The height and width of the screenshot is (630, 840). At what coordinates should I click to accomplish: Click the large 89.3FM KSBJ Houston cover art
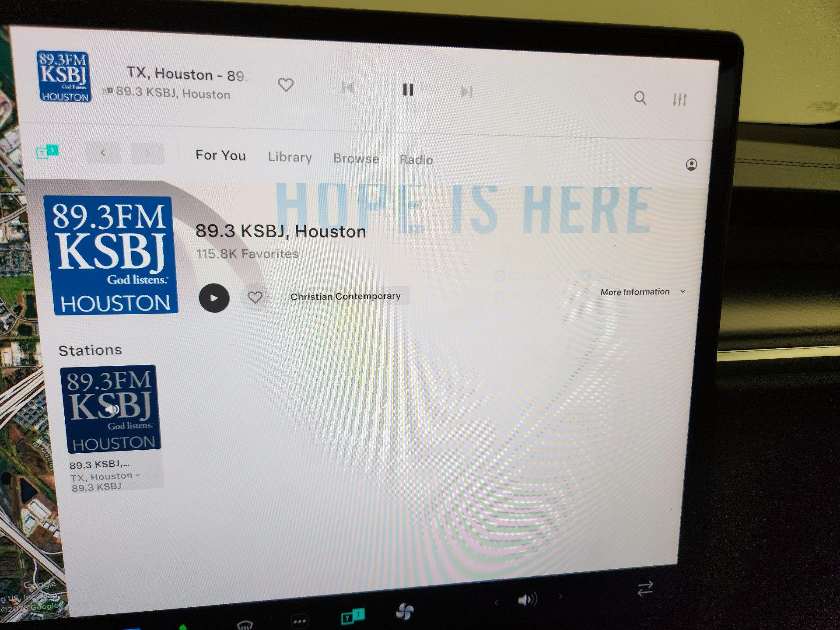click(x=111, y=255)
